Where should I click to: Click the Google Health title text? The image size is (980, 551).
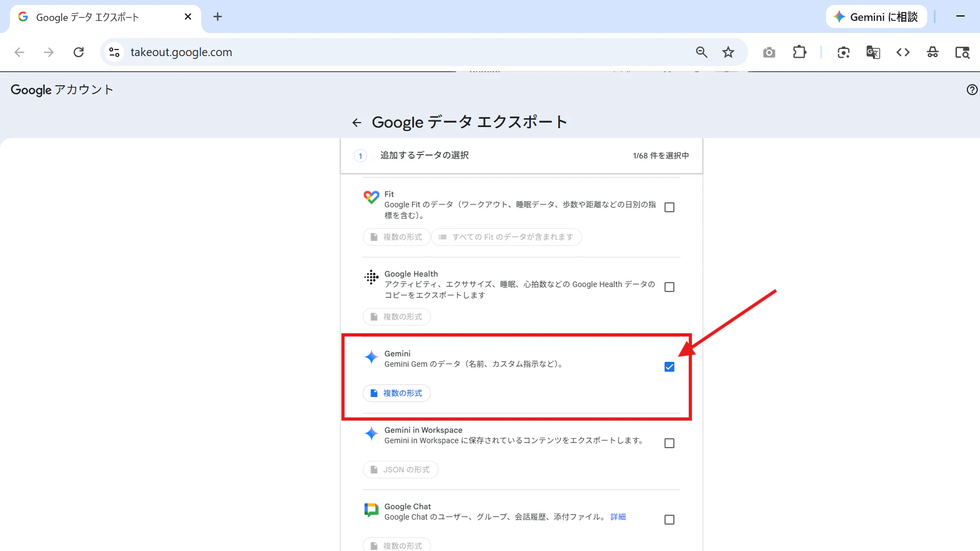[411, 274]
